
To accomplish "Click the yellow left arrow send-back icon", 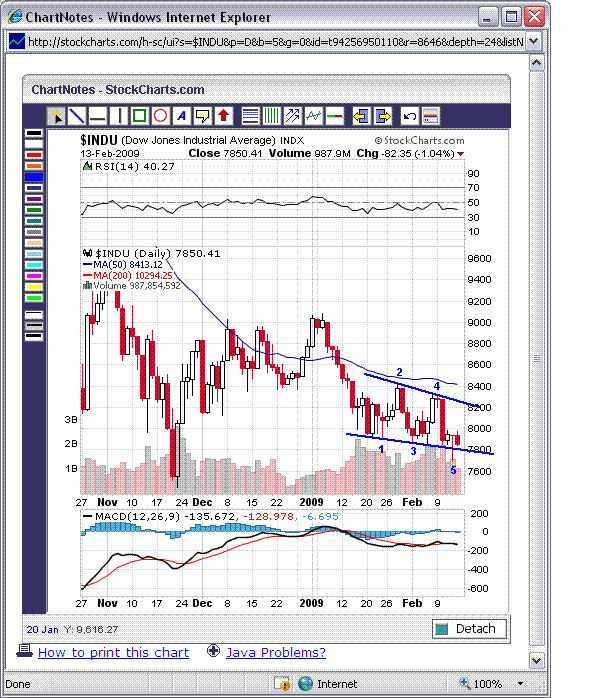I will tap(361, 117).
